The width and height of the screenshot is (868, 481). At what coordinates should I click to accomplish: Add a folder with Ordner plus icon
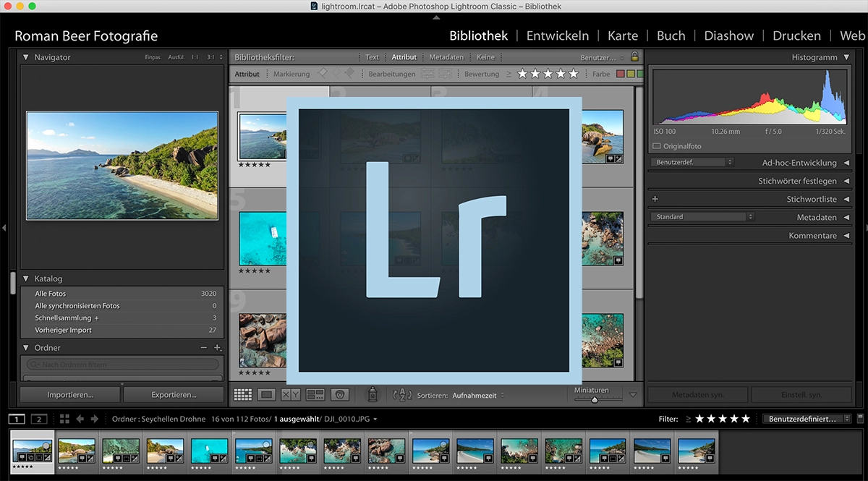218,348
